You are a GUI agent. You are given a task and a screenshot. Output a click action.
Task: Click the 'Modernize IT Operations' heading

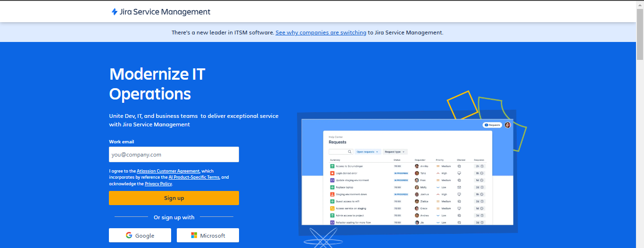click(157, 84)
